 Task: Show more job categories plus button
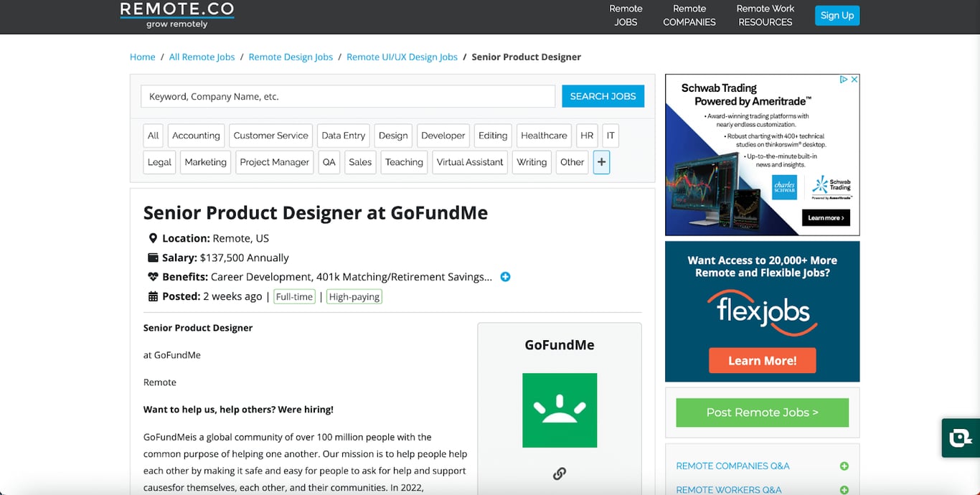click(x=601, y=162)
